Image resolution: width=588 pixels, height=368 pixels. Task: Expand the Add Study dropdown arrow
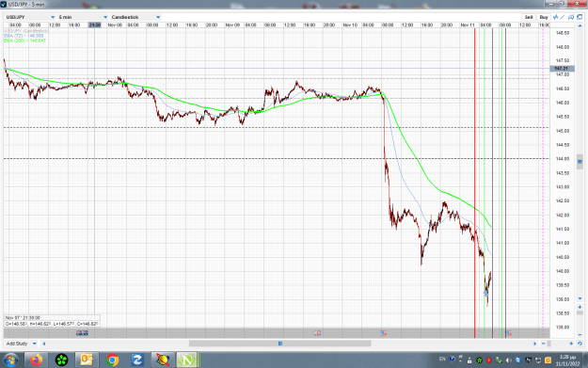(35, 344)
